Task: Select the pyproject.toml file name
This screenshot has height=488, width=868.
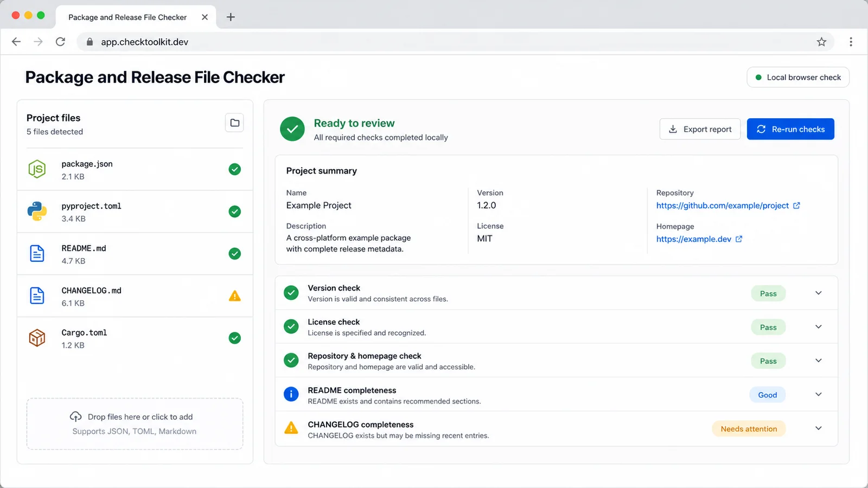Action: click(91, 206)
